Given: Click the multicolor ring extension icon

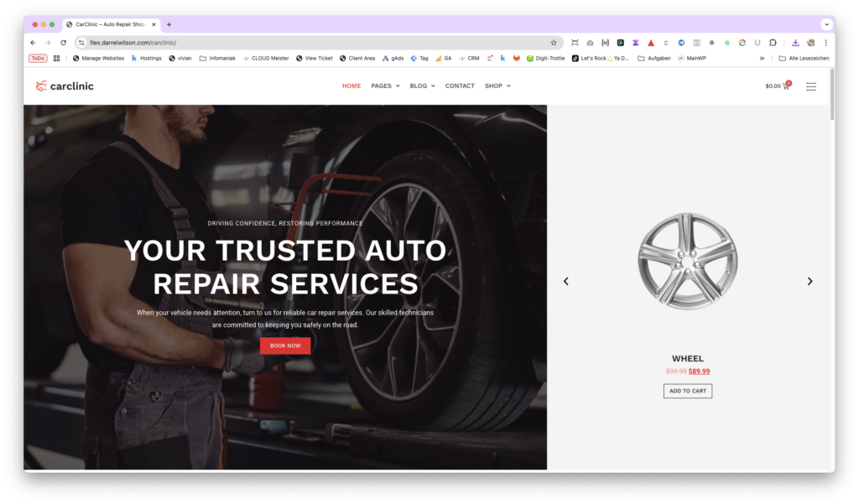Looking at the screenshot, I should [742, 43].
